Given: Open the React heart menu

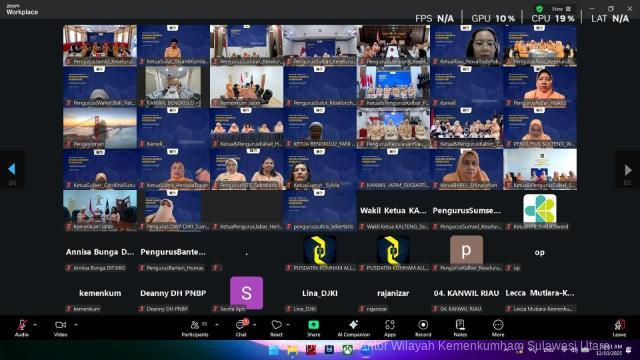Looking at the screenshot, I should click(276, 328).
